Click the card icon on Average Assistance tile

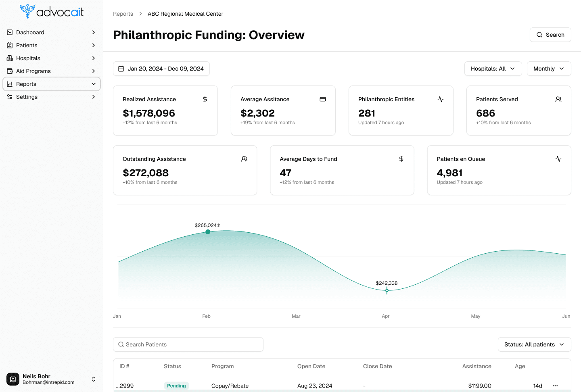[x=322, y=99]
